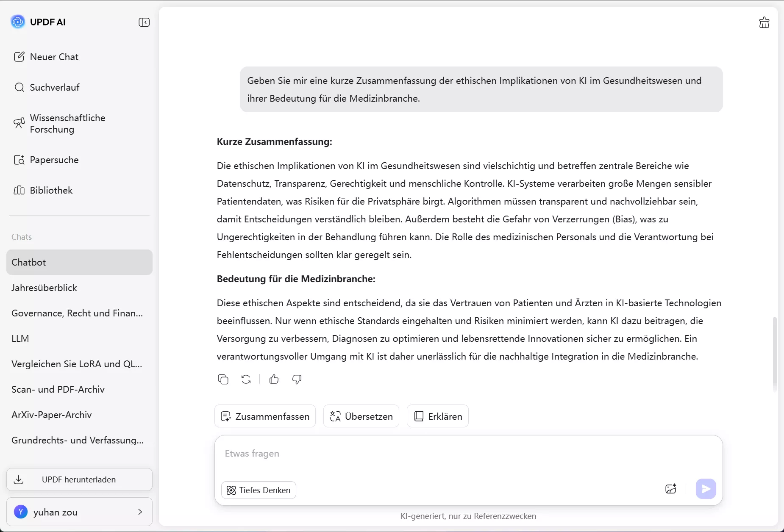Copy the AI-generated summary
Screen dimensions: 784x532
pos(223,379)
